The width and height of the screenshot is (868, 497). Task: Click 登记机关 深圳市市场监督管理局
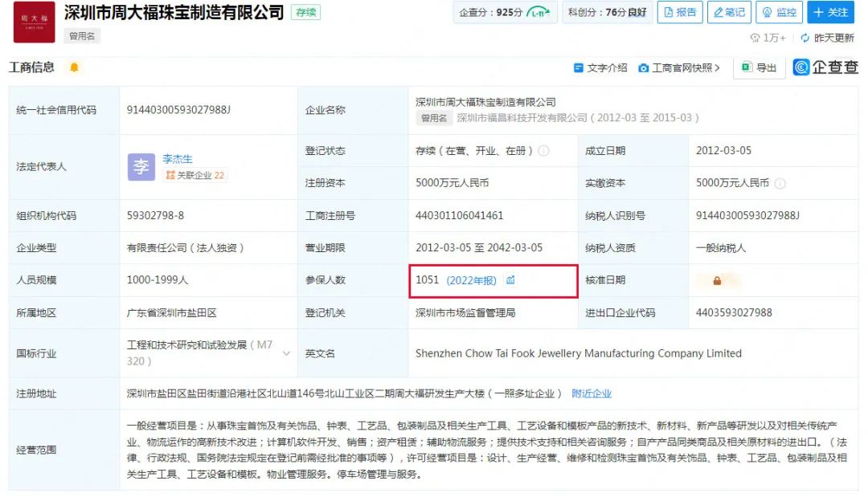[x=465, y=313]
